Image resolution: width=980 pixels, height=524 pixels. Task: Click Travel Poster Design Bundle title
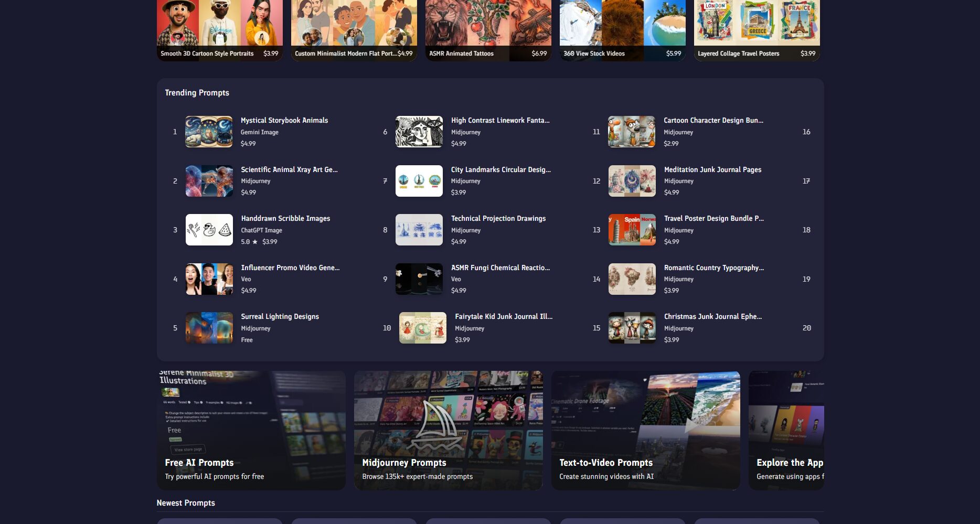point(714,218)
